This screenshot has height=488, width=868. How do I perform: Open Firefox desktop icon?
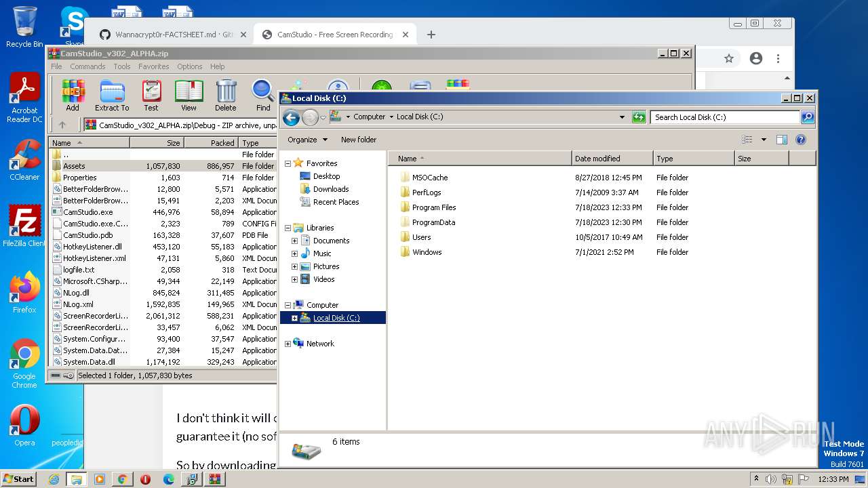coord(24,293)
